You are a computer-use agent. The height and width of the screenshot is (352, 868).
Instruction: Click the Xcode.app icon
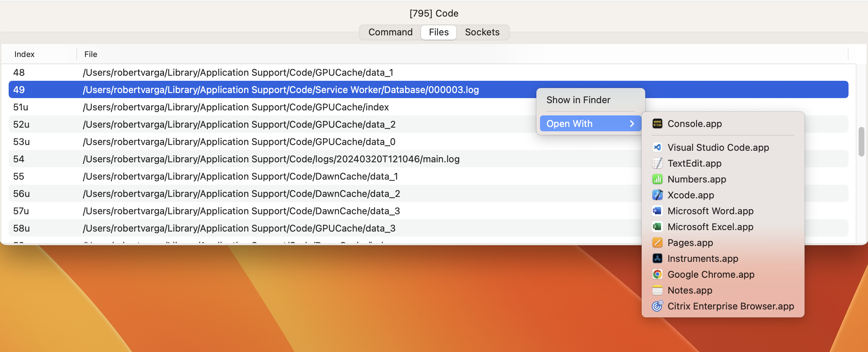(657, 195)
